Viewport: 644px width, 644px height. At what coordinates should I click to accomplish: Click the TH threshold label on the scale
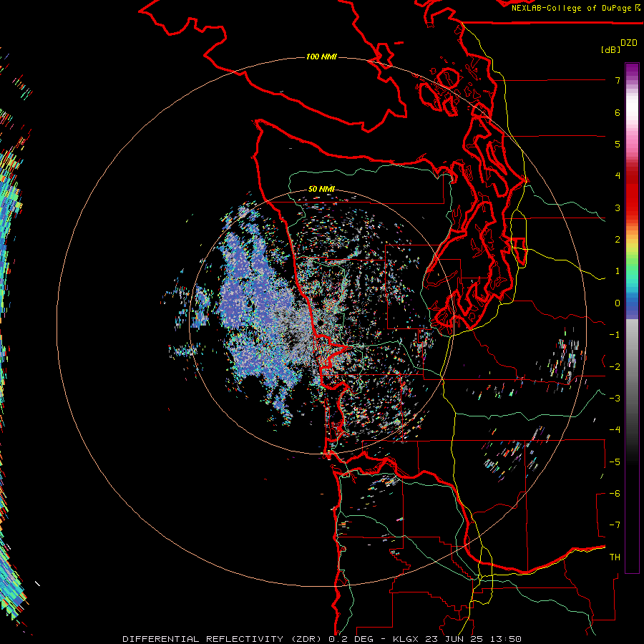tap(615, 557)
